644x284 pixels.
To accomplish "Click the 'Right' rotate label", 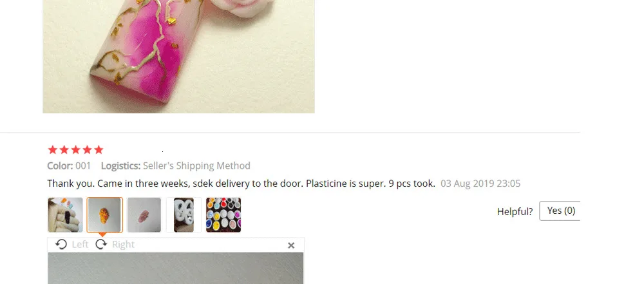I will pyautogui.click(x=123, y=245).
